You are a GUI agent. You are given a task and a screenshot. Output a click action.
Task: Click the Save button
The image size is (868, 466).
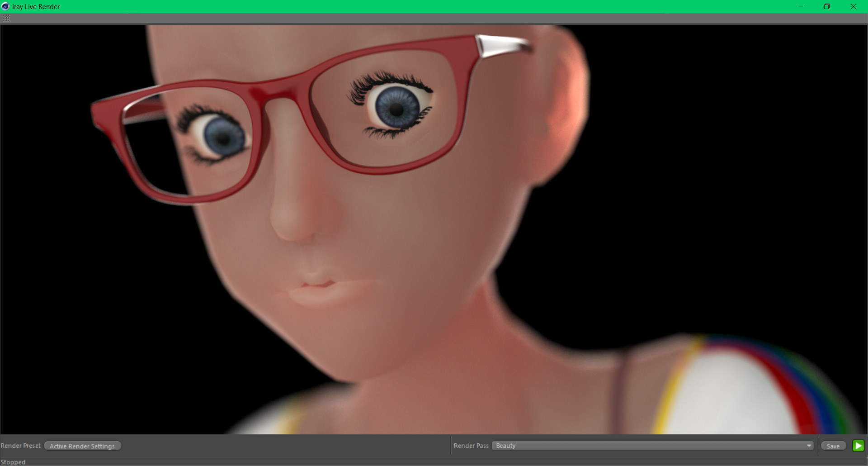click(x=833, y=446)
